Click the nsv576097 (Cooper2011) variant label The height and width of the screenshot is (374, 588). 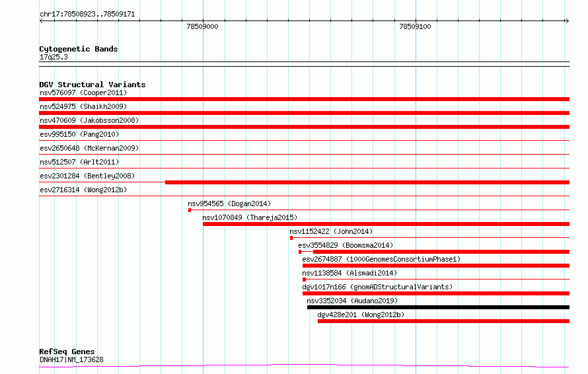click(x=83, y=93)
